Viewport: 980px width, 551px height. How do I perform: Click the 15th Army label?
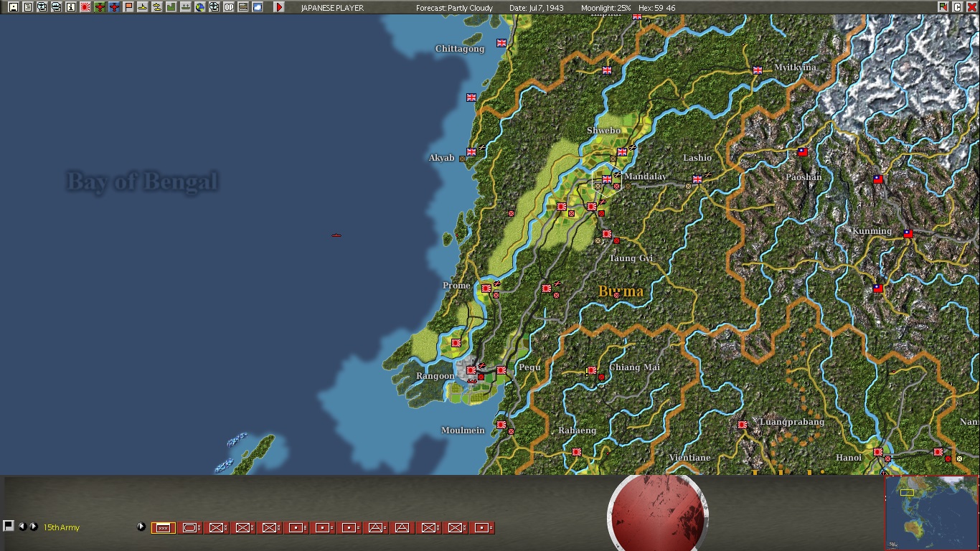point(62,528)
